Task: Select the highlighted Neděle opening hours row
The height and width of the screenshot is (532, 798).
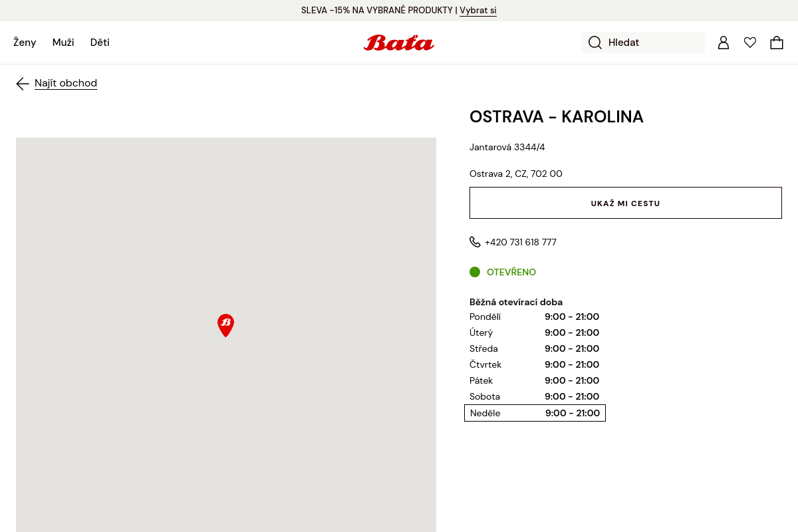Action: (535, 413)
